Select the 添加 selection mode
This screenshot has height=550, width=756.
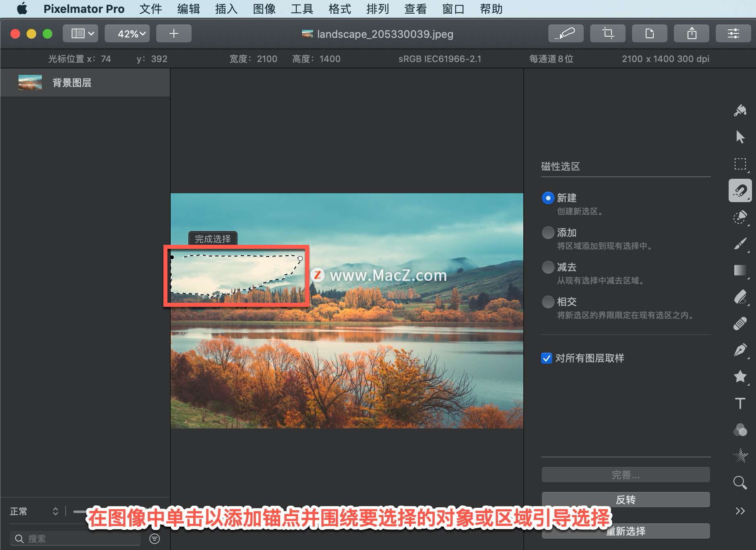point(548,233)
